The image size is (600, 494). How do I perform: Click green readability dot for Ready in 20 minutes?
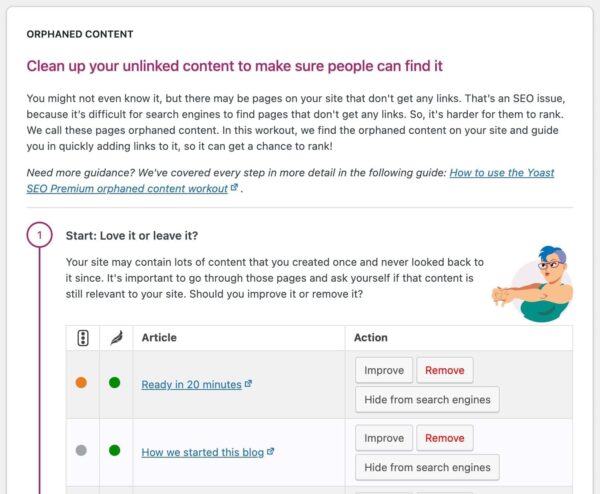pos(114,383)
